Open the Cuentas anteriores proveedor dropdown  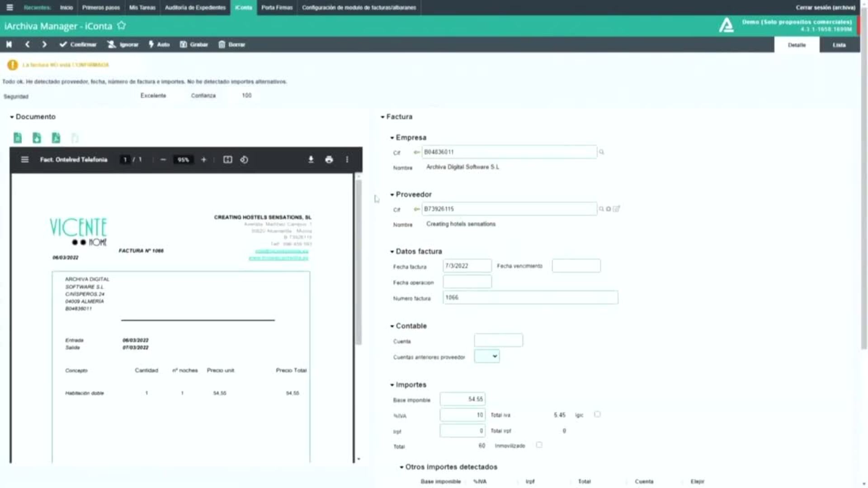[x=486, y=356]
